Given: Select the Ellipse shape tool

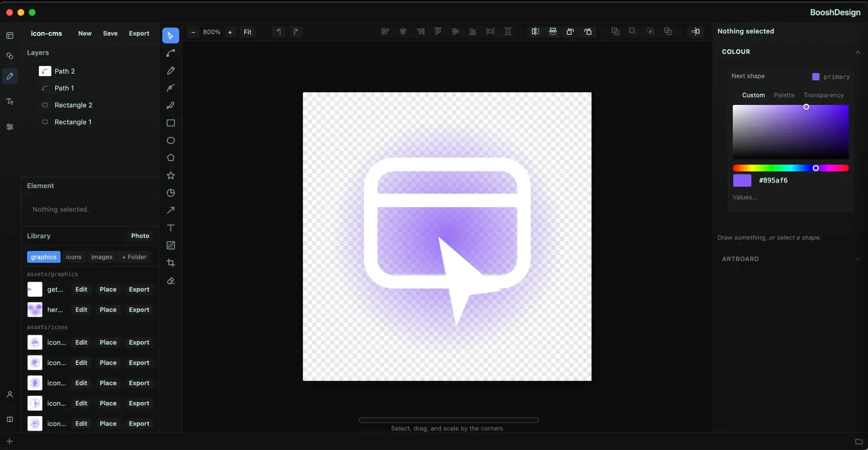Looking at the screenshot, I should tap(170, 140).
